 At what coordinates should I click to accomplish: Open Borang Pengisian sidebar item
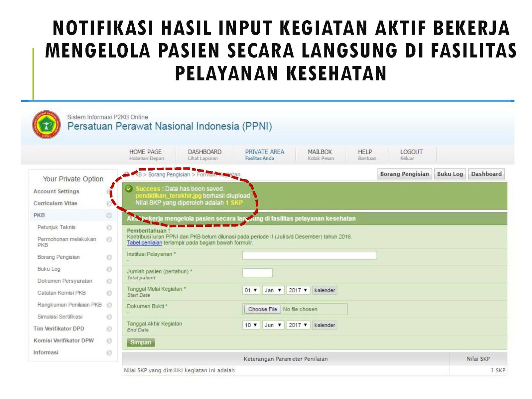tap(59, 257)
